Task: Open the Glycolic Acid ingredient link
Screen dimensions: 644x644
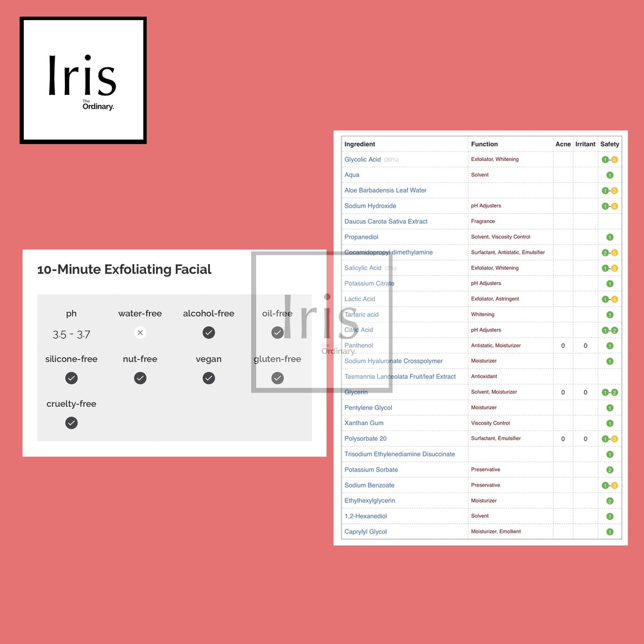Action: pyautogui.click(x=363, y=160)
